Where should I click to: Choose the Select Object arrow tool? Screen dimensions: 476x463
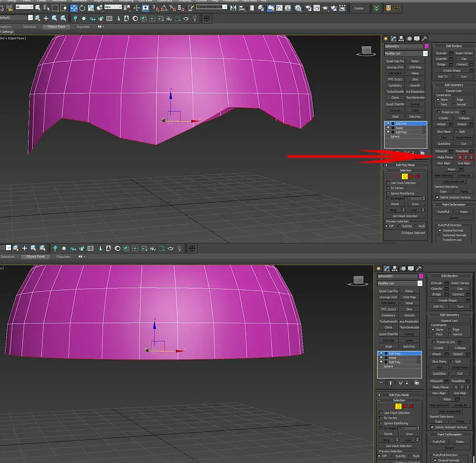point(38,8)
